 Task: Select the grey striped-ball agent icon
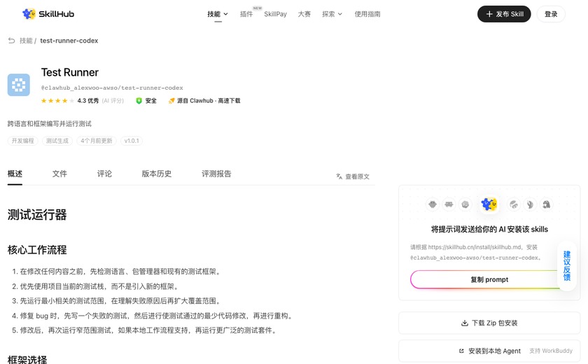pyautogui.click(x=514, y=204)
